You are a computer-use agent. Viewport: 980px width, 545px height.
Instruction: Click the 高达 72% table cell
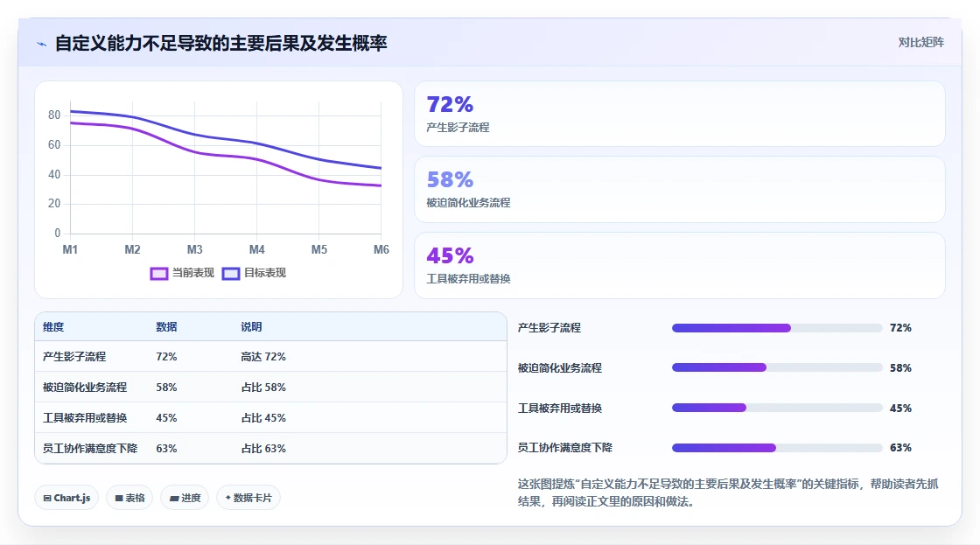click(263, 357)
